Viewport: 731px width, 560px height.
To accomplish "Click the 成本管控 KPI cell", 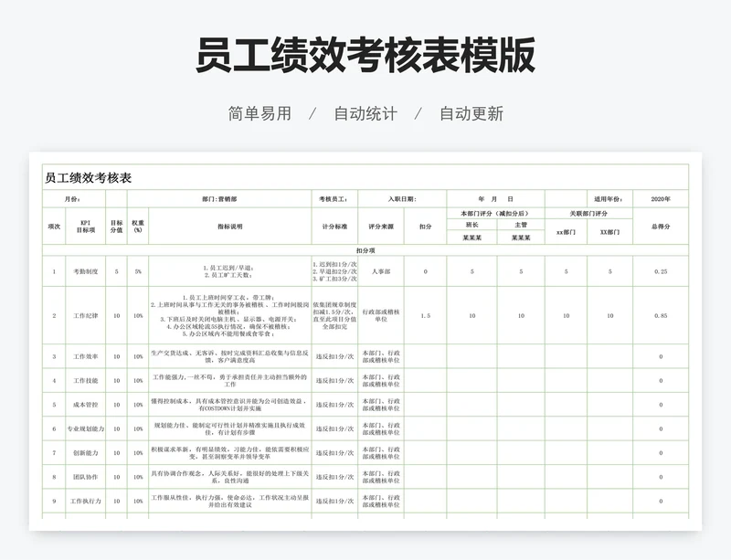I will pos(85,405).
